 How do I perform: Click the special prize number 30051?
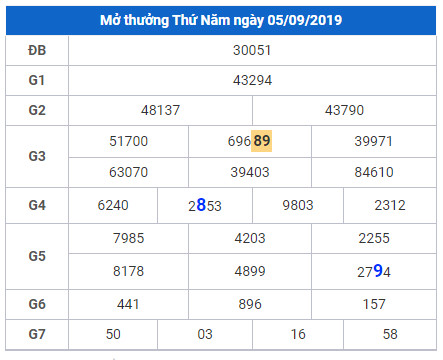[x=252, y=51]
